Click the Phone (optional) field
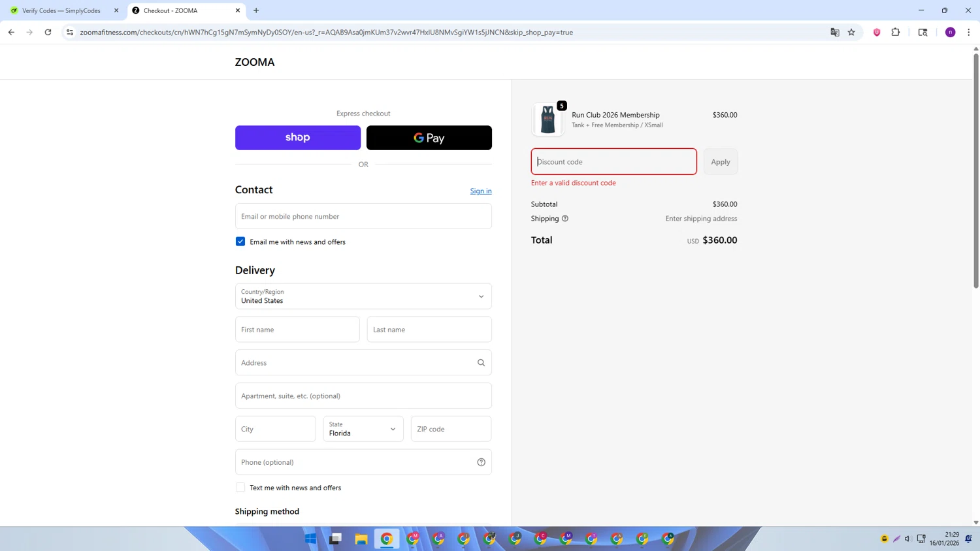Viewport: 980px width, 551px height. coord(363,462)
